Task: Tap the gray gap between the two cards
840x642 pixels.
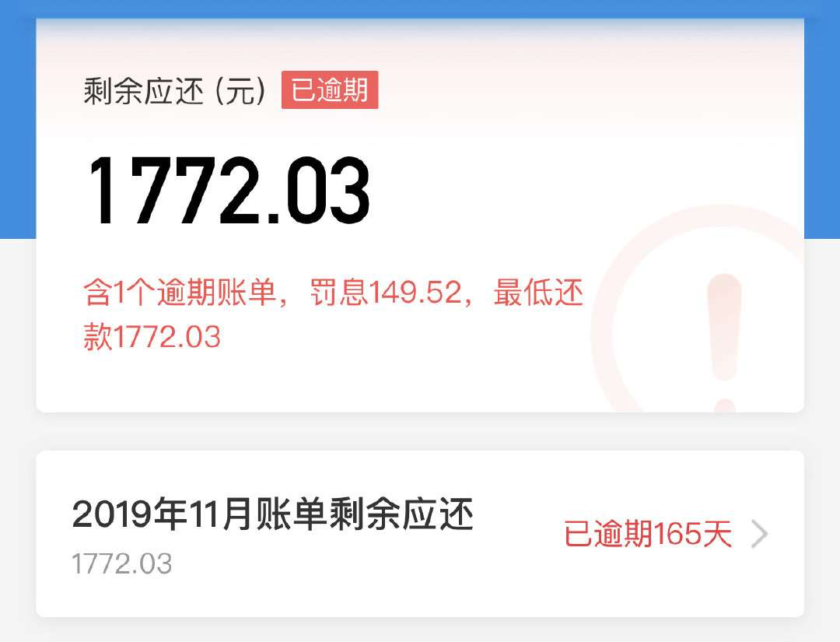Action: (420, 432)
